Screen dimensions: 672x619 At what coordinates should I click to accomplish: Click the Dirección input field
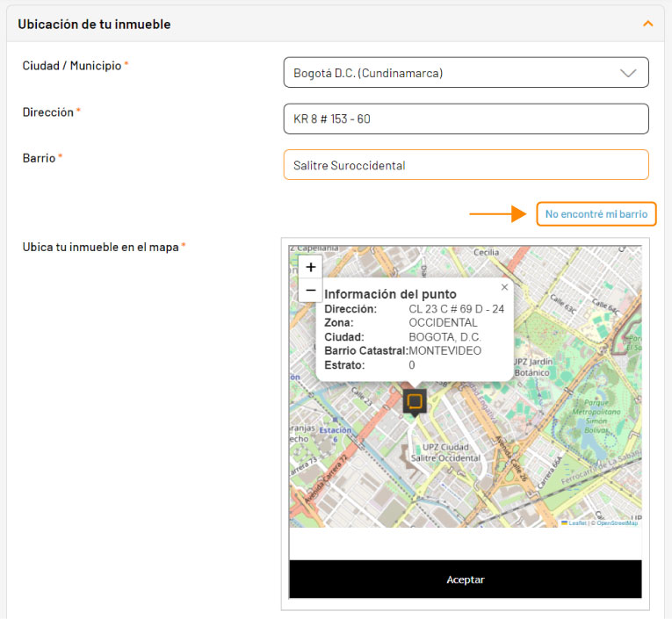coord(466,119)
